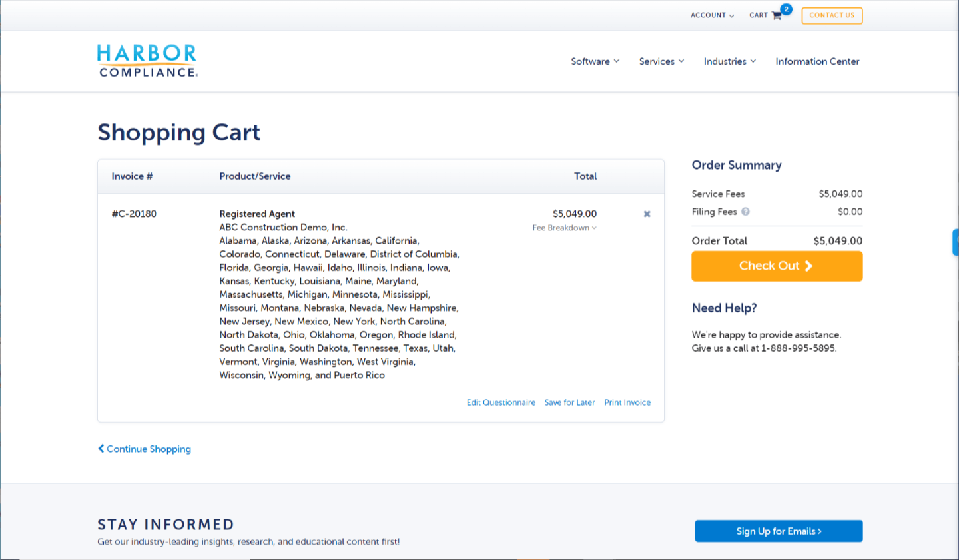
Task: Click the phone number 1-888-995-5895
Action: (798, 348)
